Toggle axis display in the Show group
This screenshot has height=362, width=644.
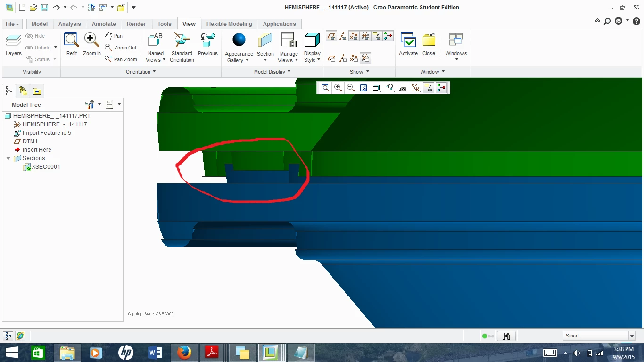tap(343, 36)
